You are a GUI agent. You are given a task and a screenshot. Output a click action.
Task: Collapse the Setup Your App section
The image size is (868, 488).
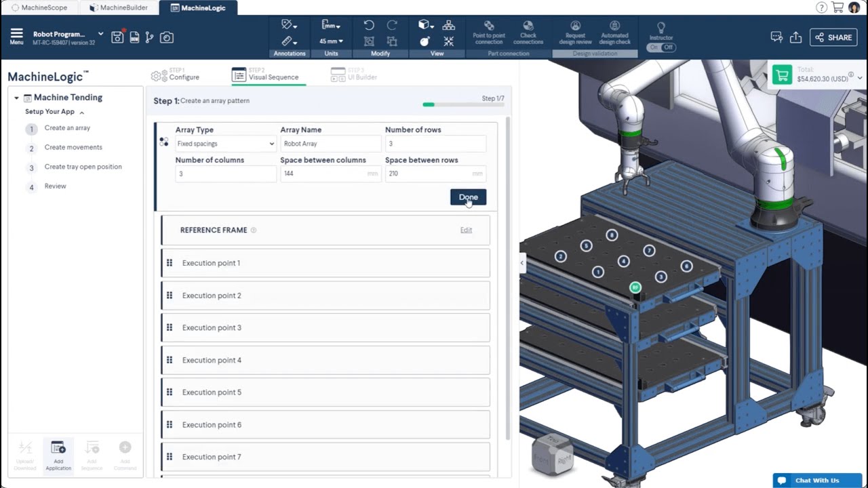click(81, 113)
